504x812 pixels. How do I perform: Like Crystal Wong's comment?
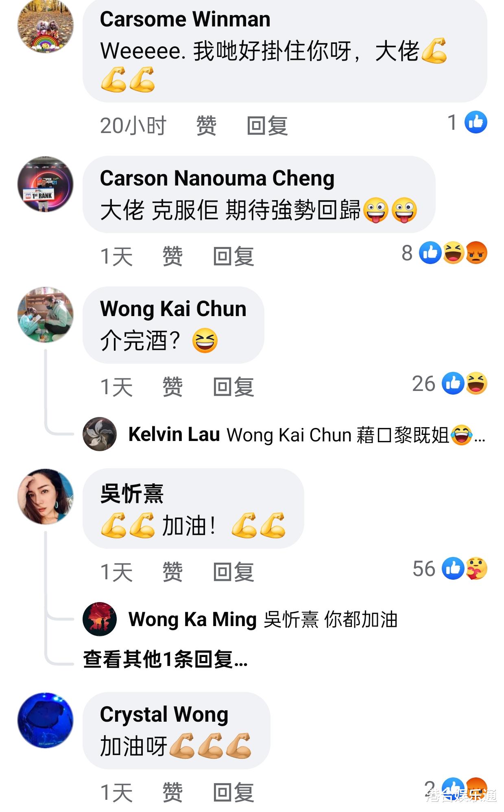tap(172, 793)
